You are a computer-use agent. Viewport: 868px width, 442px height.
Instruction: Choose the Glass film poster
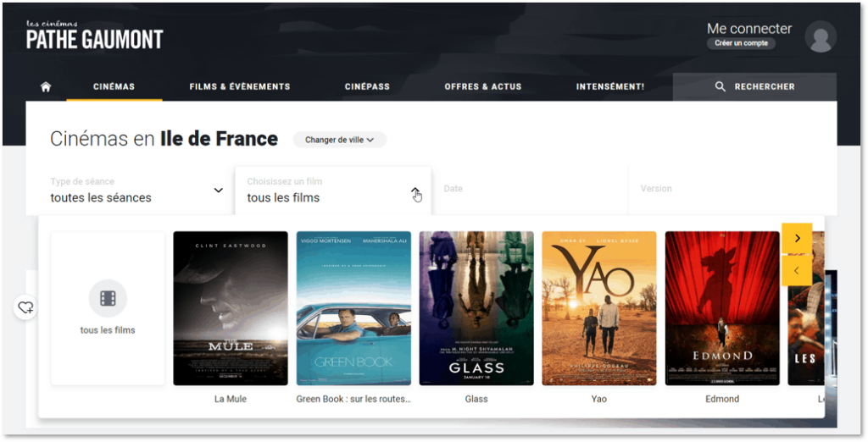click(476, 308)
